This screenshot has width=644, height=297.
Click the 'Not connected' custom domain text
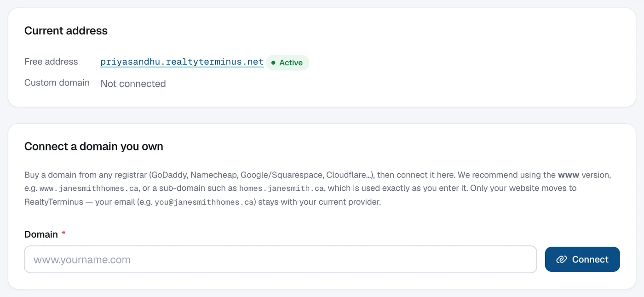133,84
